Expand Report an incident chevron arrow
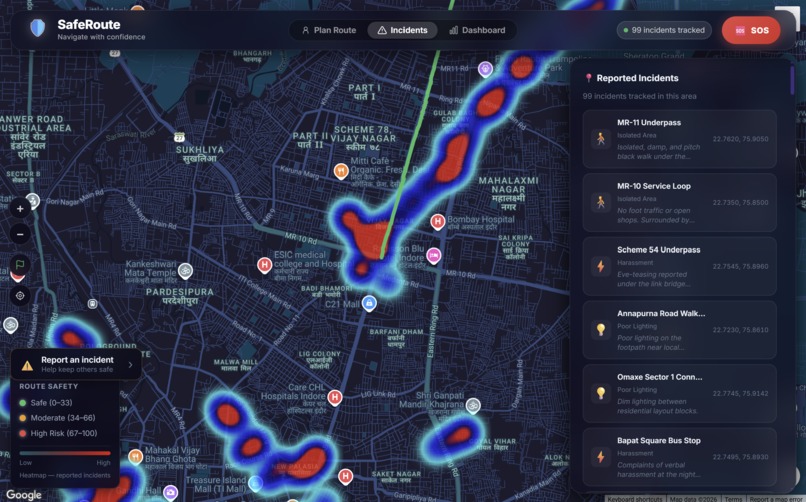This screenshot has width=806, height=502. tap(131, 365)
